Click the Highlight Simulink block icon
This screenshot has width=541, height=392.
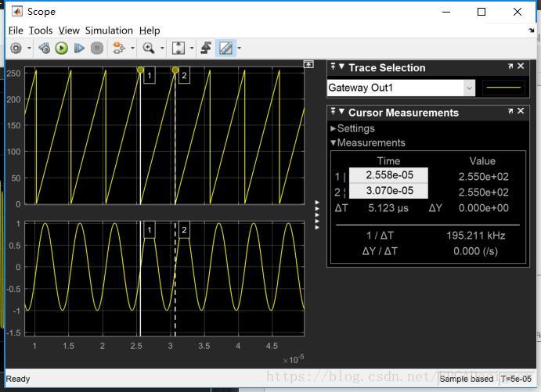119,48
